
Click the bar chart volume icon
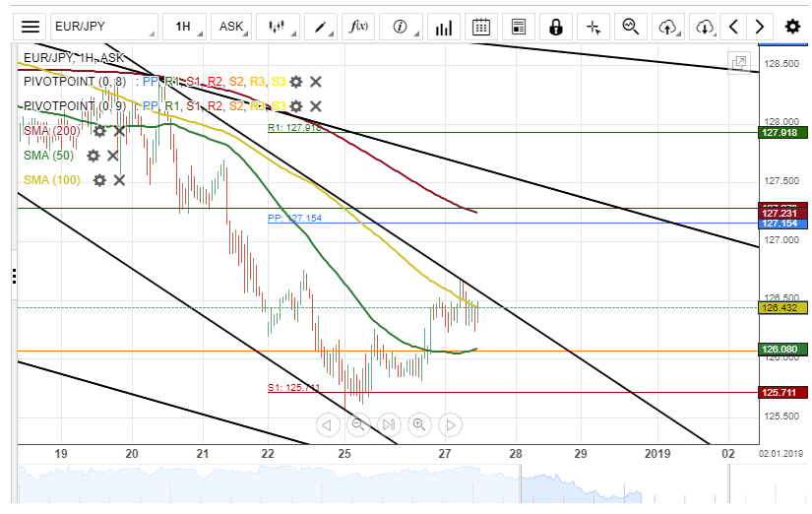point(444,27)
